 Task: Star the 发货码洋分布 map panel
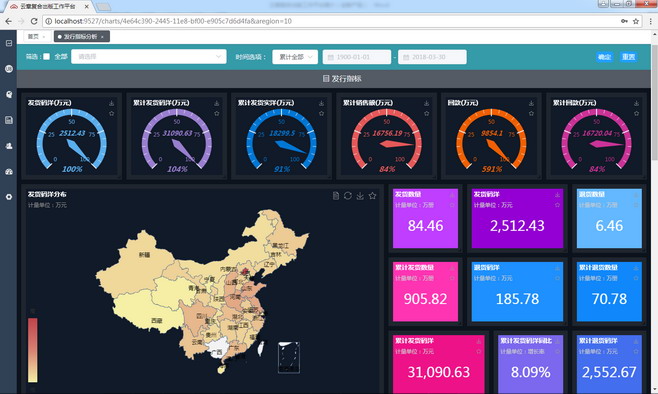point(372,196)
